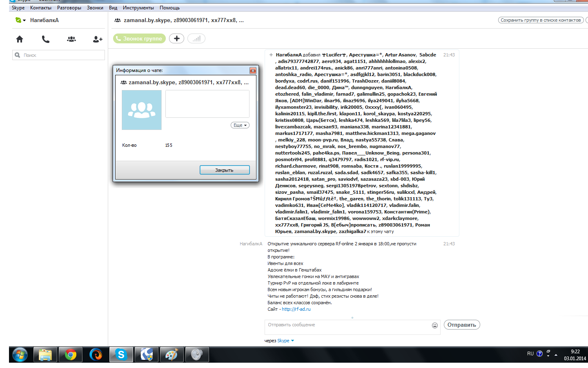Click the RU language indicator
Screen dimensions: 588x368
coord(530,354)
